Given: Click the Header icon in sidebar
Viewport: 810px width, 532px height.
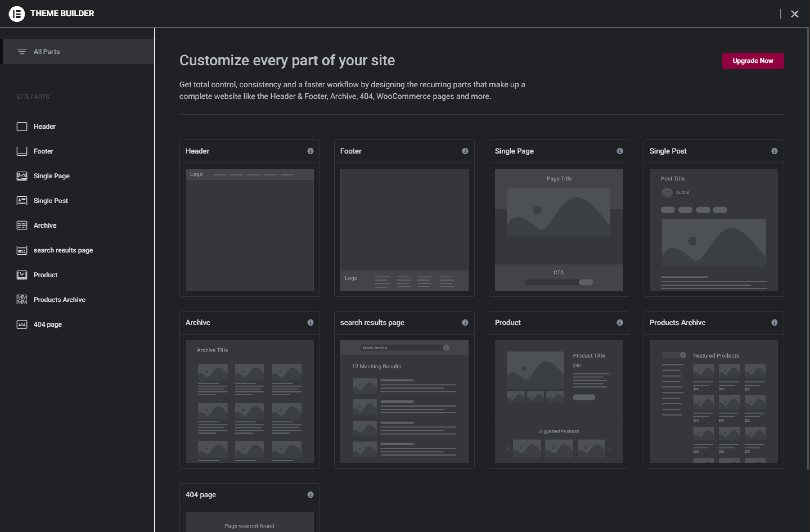Looking at the screenshot, I should [x=22, y=127].
